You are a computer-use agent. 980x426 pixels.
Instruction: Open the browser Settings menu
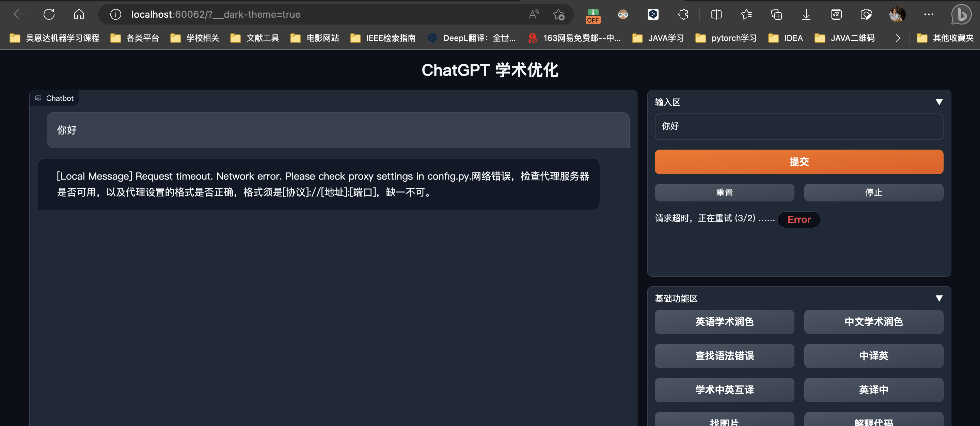tap(929, 14)
